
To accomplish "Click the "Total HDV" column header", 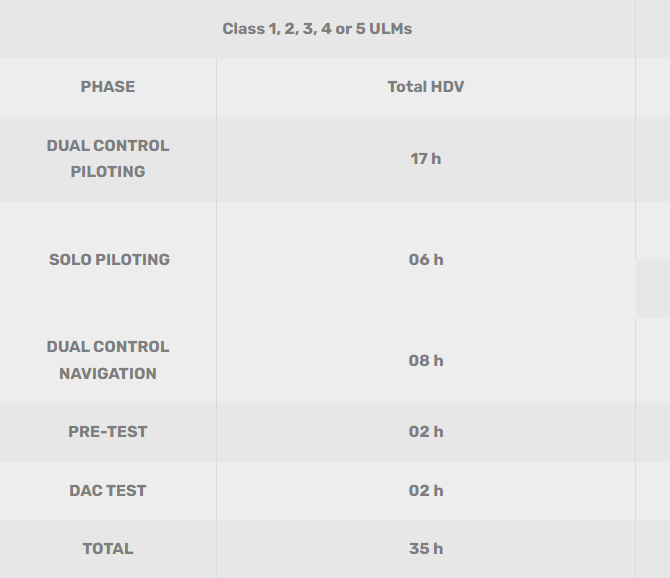I will [x=425, y=87].
